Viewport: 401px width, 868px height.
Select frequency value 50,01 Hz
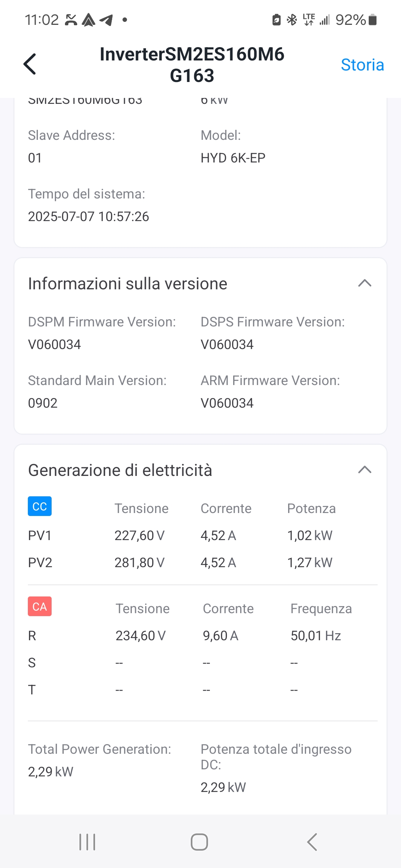coord(316,636)
